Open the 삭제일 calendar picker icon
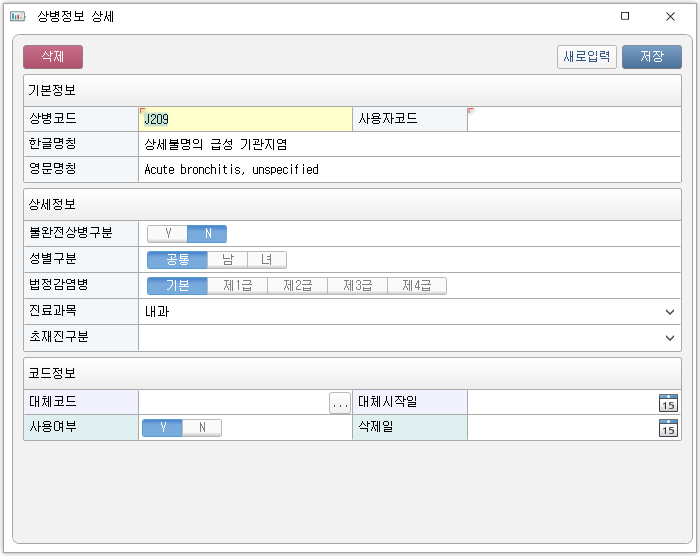This screenshot has height=556, width=700. pos(668,428)
